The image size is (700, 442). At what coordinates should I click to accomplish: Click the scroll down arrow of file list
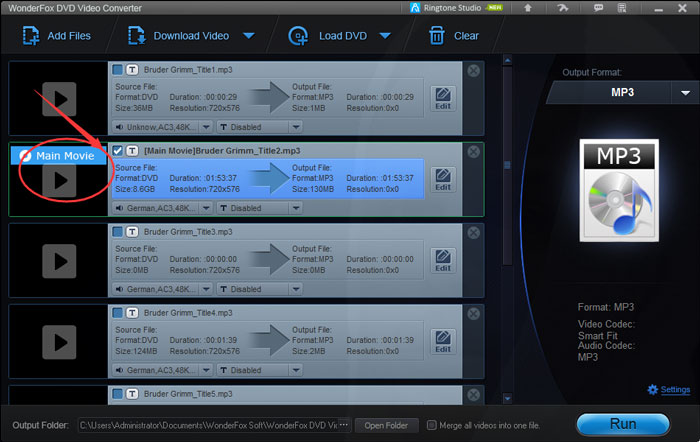(x=507, y=398)
